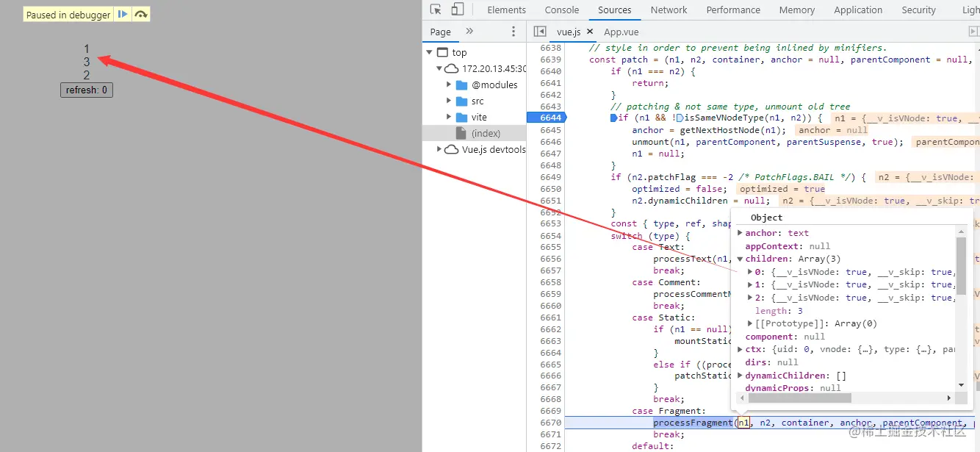Image resolution: width=980 pixels, height=452 pixels.
Task: Collapse the top frame tree node
Action: click(x=429, y=52)
